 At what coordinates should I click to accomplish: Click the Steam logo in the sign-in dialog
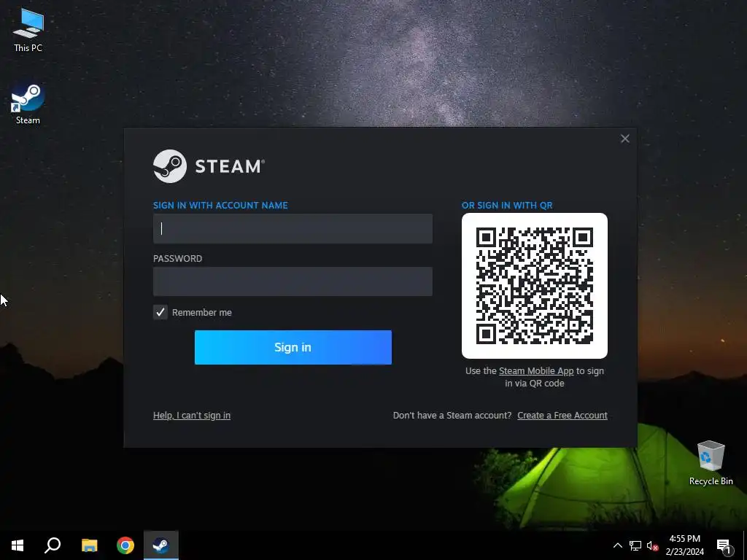click(209, 166)
